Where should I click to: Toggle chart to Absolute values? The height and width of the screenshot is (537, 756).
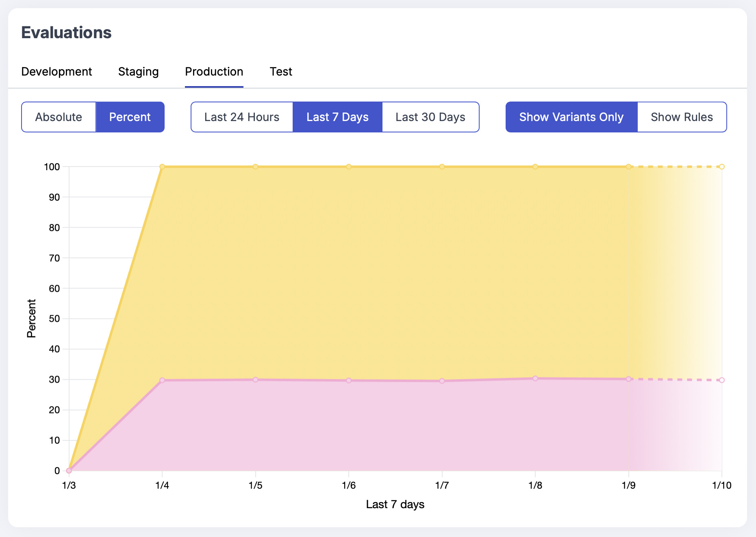pyautogui.click(x=59, y=117)
